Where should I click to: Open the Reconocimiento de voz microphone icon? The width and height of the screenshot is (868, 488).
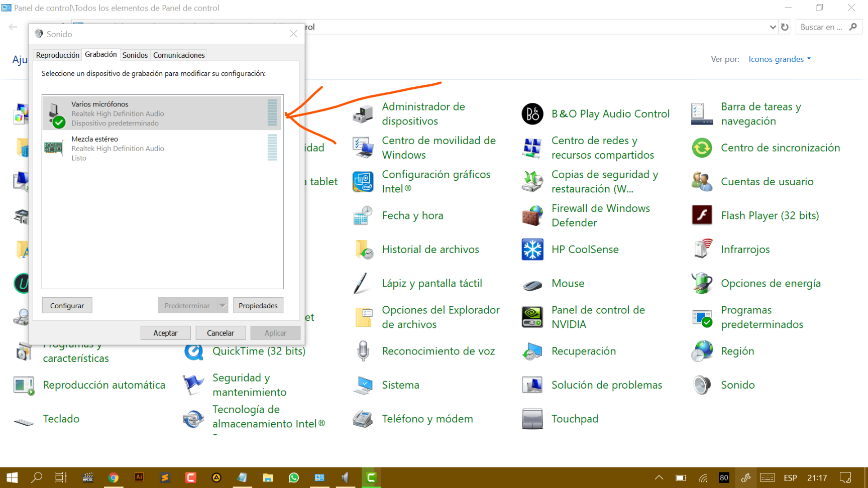pos(363,350)
